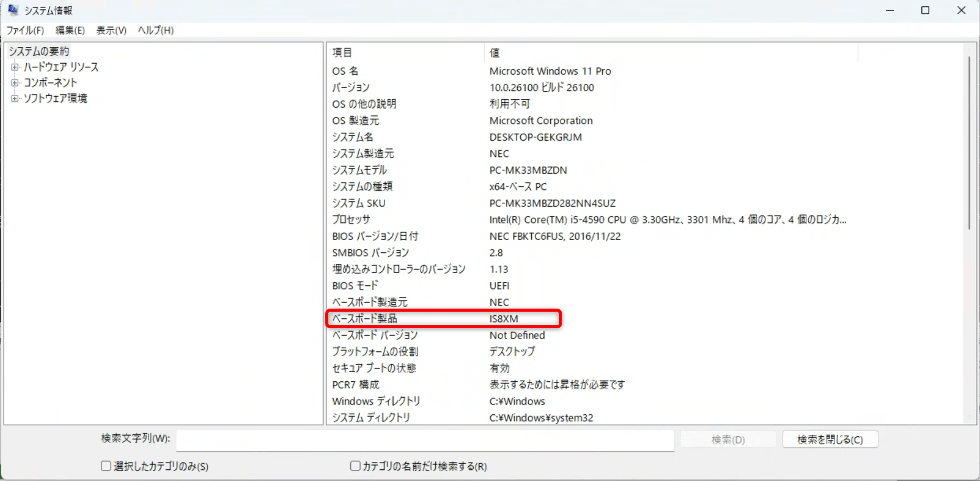Screen dimensions: 980x481
Task: Expand the ソフトウェア環境 tree node
Action: point(15,98)
